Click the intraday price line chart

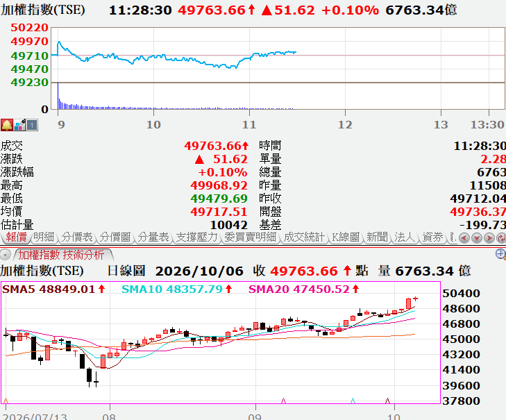pos(278,55)
